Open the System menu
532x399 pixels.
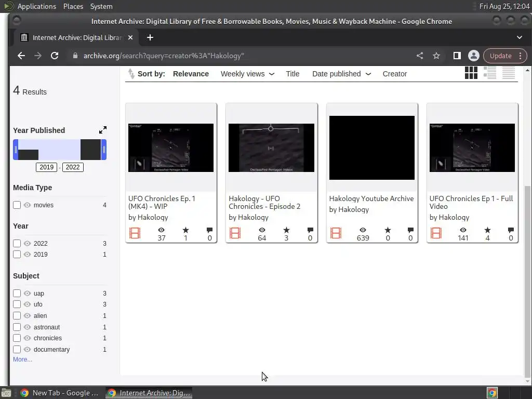point(101,6)
